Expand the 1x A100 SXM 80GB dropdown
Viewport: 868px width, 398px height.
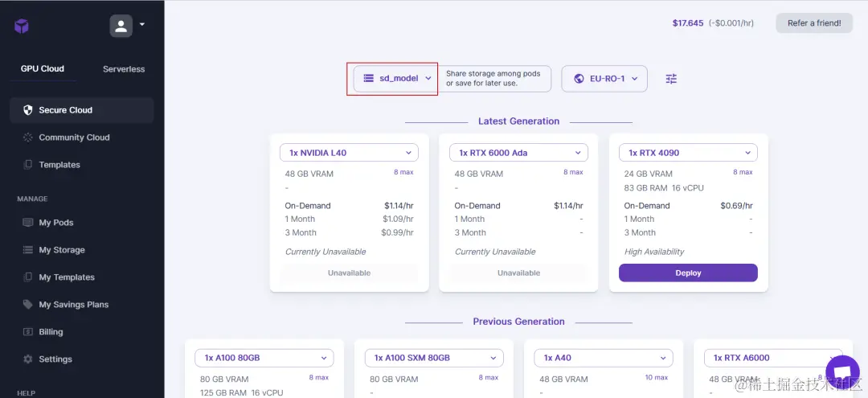434,358
